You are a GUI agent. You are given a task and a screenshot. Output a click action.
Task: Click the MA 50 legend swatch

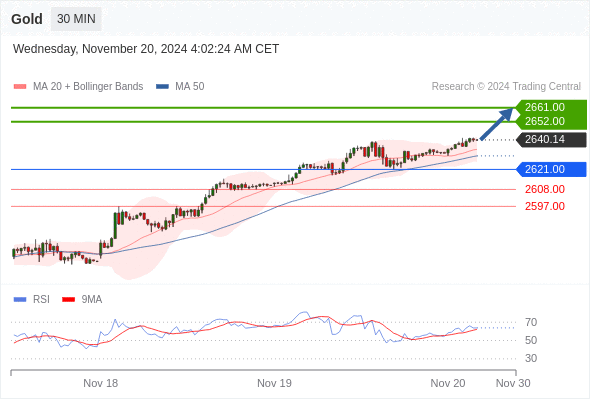pos(162,87)
